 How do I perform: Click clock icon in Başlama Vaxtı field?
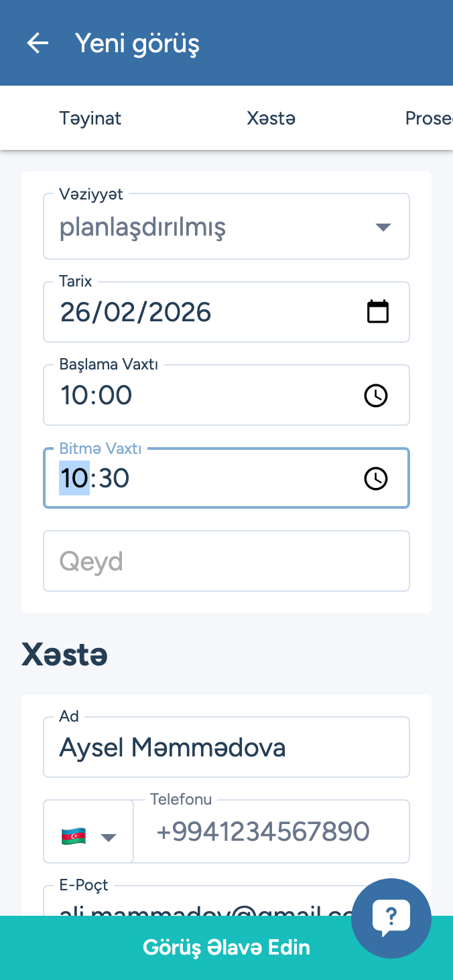[x=376, y=396]
